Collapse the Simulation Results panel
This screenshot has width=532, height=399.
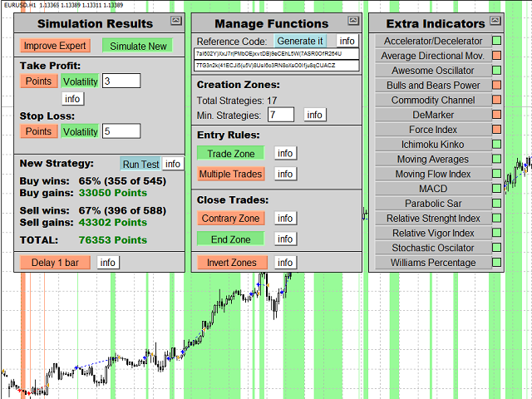click(x=176, y=20)
